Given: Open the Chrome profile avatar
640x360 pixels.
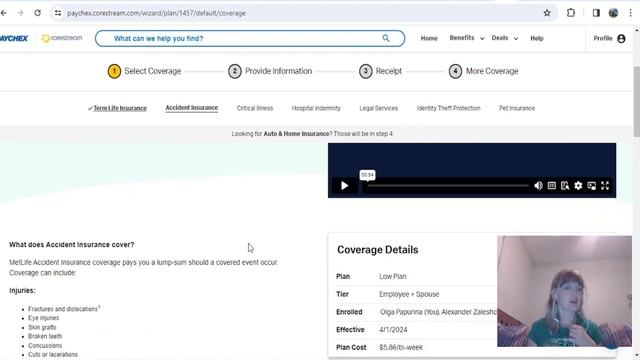Looking at the screenshot, I should 613,13.
